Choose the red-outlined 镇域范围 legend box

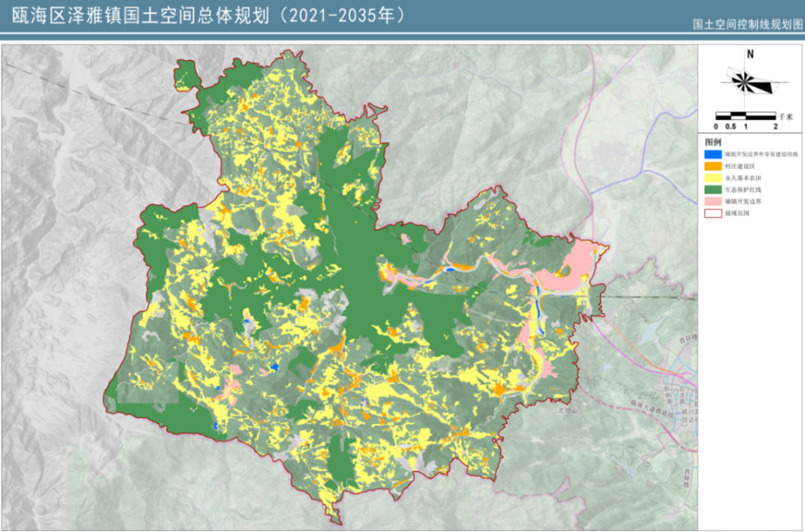click(713, 213)
